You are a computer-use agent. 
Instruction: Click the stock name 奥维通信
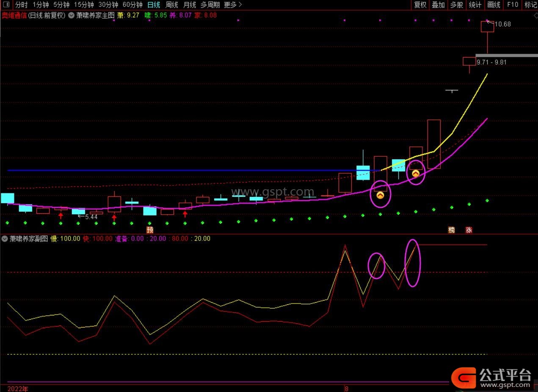point(14,15)
